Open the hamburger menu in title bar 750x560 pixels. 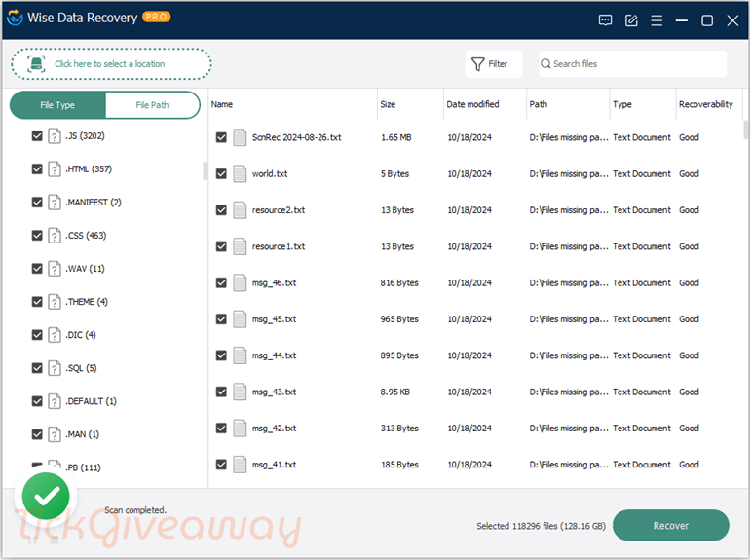656,20
